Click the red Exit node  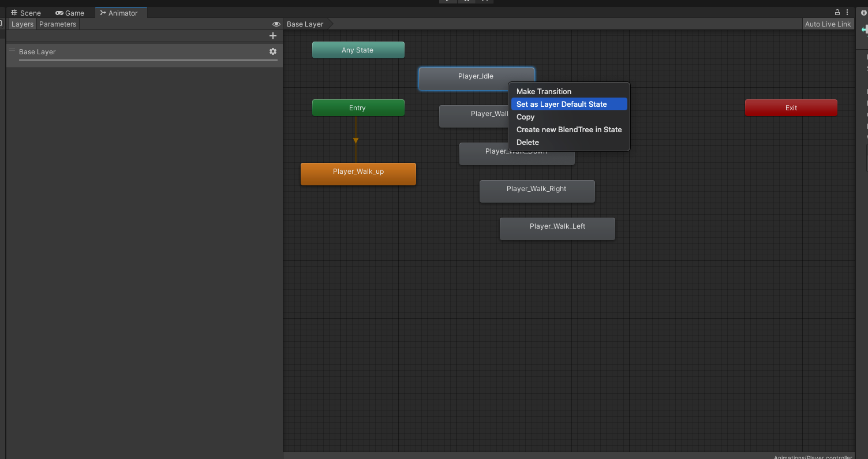pos(791,108)
